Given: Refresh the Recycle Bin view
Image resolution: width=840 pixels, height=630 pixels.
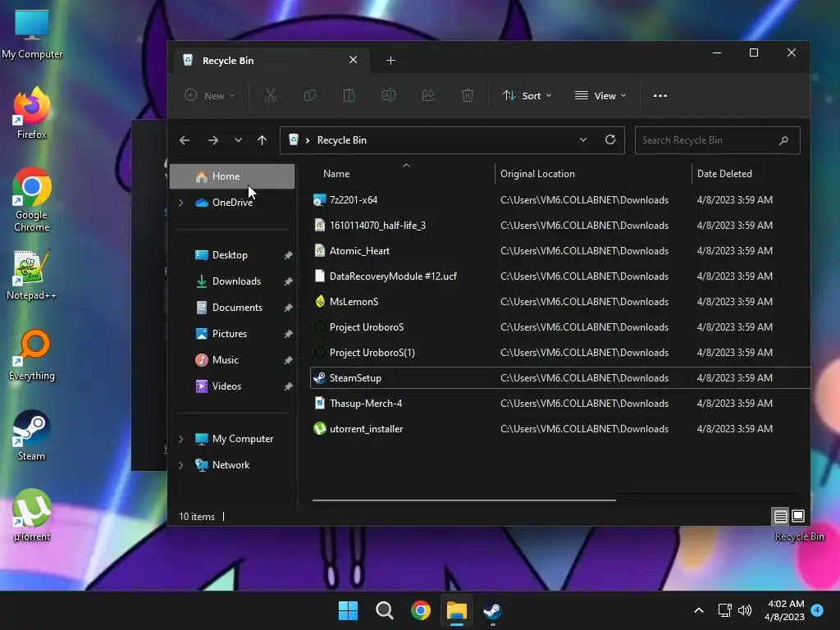Looking at the screenshot, I should point(609,139).
